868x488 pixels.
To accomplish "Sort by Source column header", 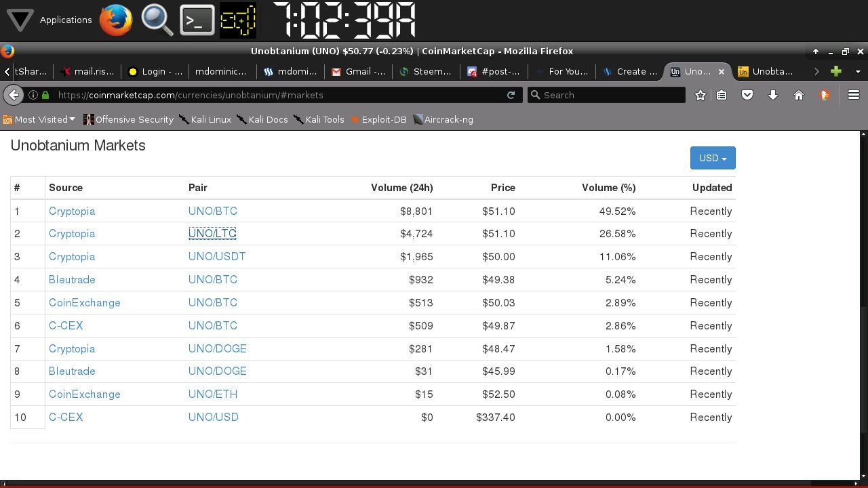I will (x=66, y=188).
